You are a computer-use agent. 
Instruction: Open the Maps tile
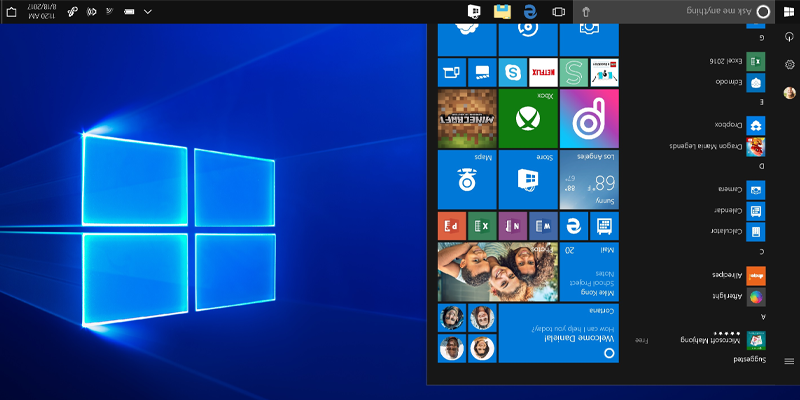click(467, 180)
